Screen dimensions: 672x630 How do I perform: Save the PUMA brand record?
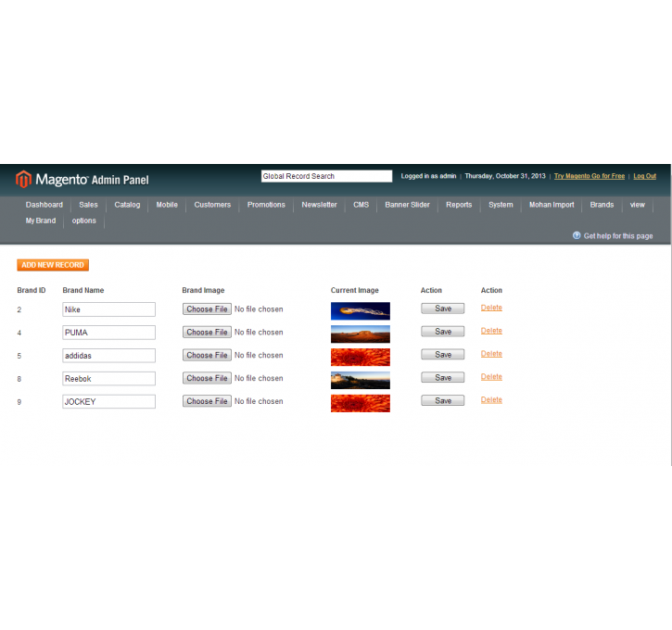[x=443, y=332]
